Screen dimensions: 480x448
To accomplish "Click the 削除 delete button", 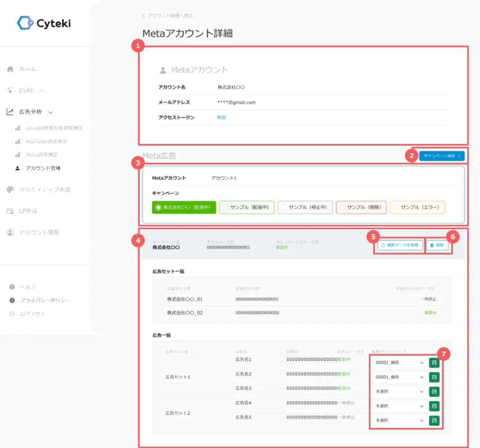I will pyautogui.click(x=437, y=245).
